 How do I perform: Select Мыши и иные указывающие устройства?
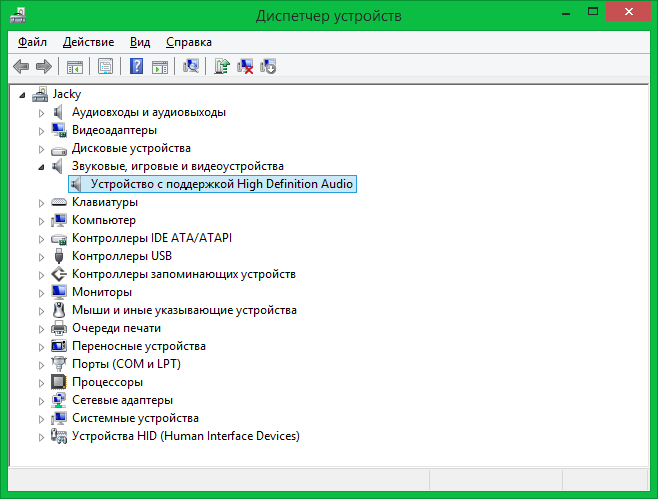click(184, 310)
